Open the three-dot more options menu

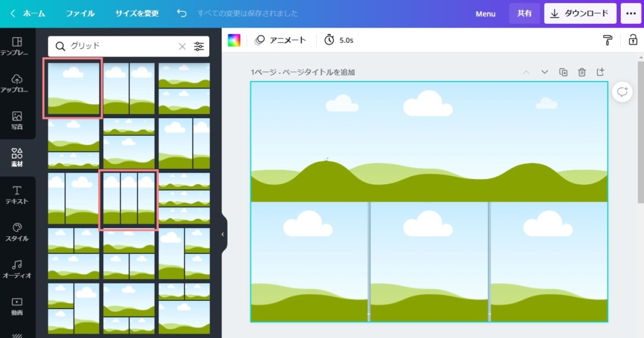[631, 13]
